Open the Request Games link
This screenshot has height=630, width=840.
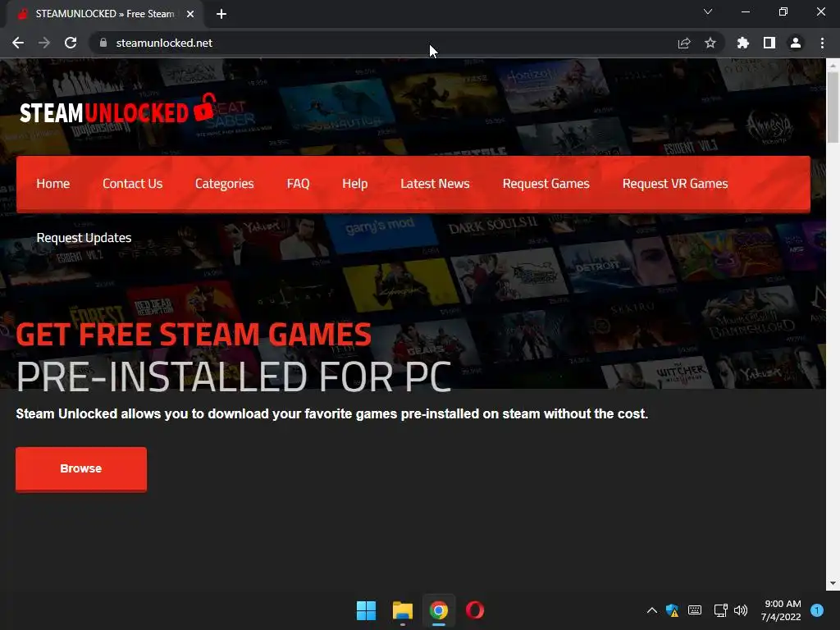pyautogui.click(x=546, y=184)
